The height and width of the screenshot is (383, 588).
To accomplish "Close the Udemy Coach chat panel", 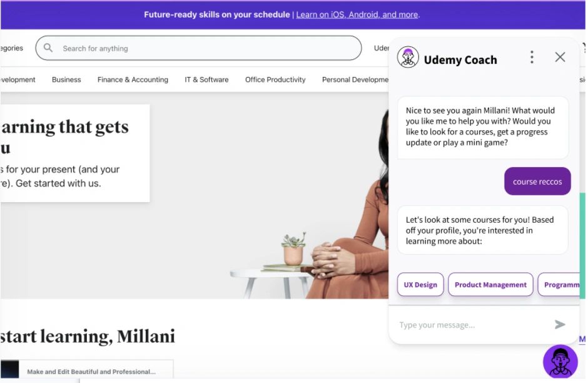I will 560,57.
